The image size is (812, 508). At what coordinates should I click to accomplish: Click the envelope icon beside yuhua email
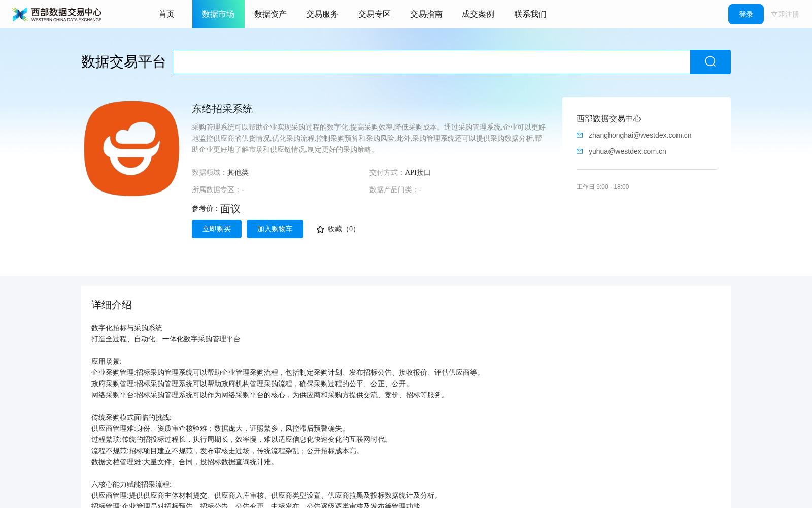point(580,151)
